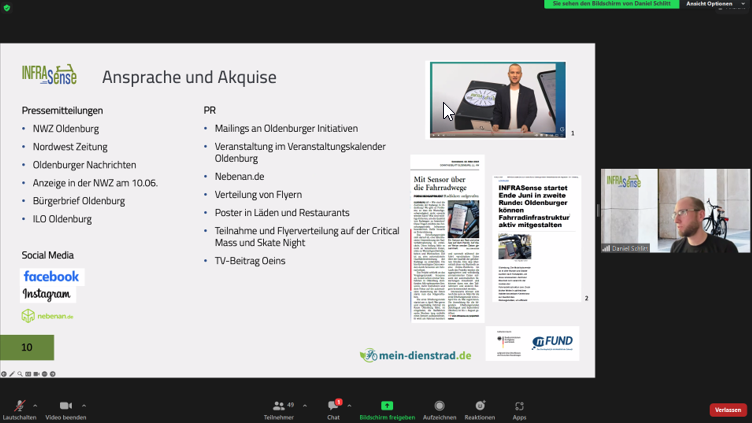Click the TV presenter image on slide
The width and height of the screenshot is (752, 423).
(x=497, y=99)
